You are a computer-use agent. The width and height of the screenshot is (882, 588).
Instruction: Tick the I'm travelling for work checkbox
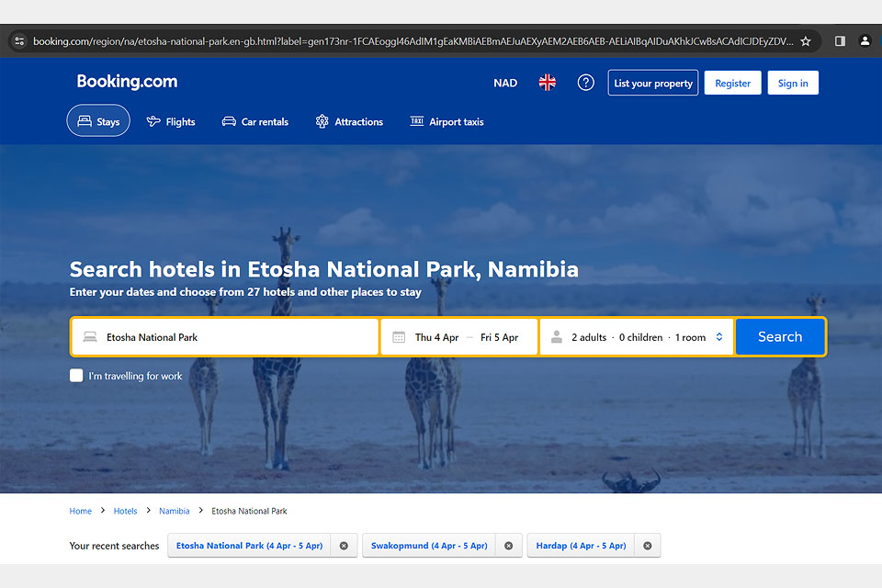tap(76, 376)
